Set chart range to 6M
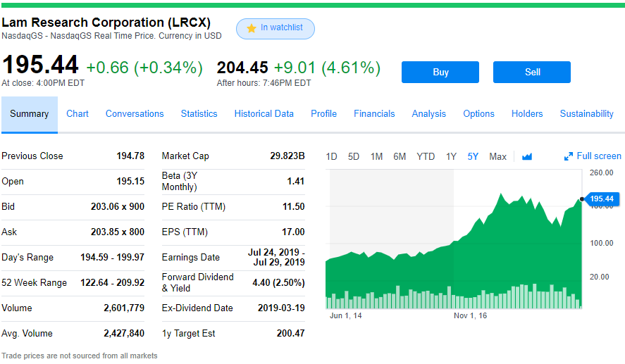 (x=400, y=156)
